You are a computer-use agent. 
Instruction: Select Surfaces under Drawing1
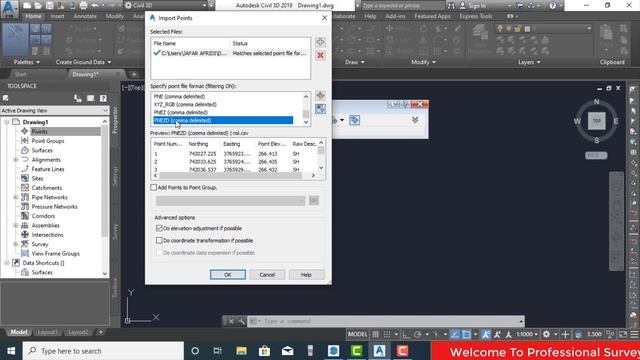[x=42, y=150]
